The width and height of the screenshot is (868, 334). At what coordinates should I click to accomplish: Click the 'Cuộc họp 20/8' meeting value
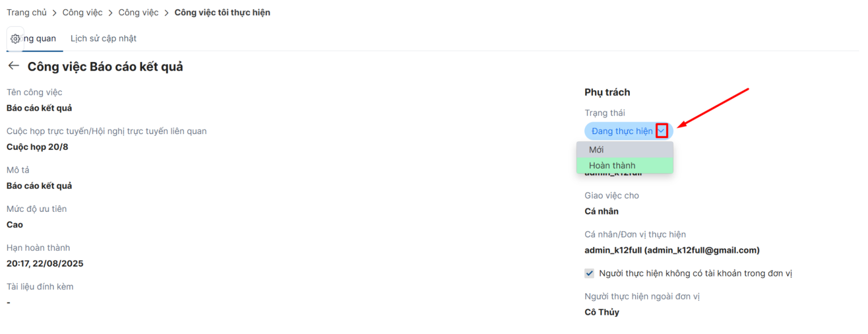tap(37, 147)
